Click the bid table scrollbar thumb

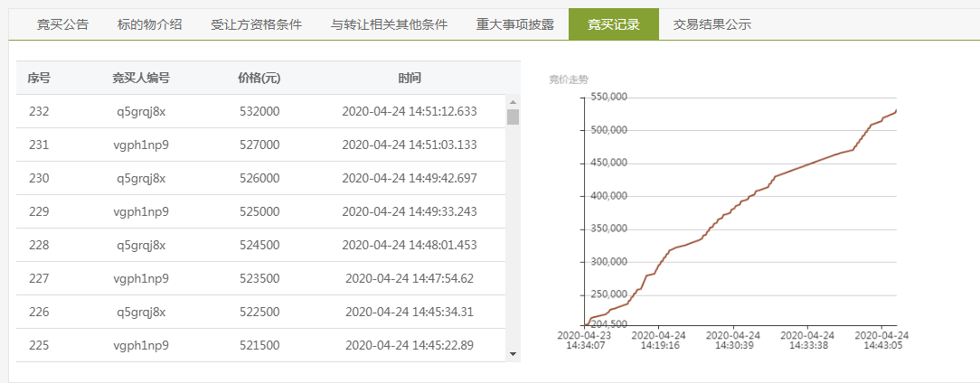514,117
